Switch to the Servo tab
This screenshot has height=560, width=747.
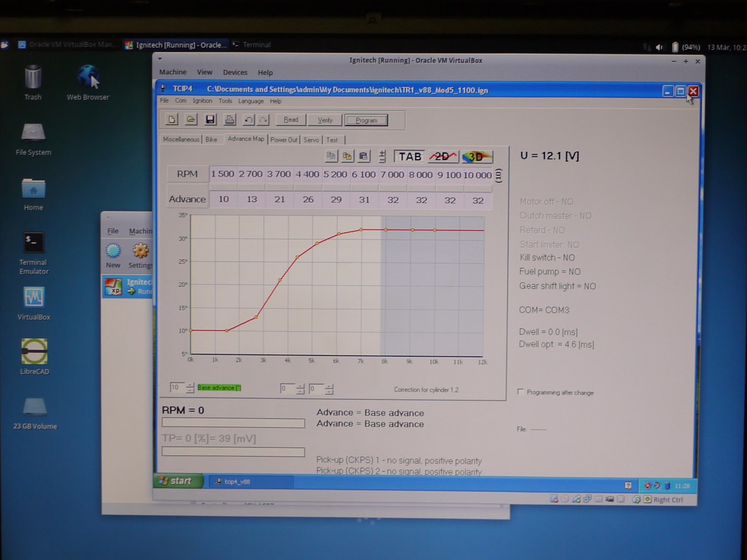(x=311, y=140)
